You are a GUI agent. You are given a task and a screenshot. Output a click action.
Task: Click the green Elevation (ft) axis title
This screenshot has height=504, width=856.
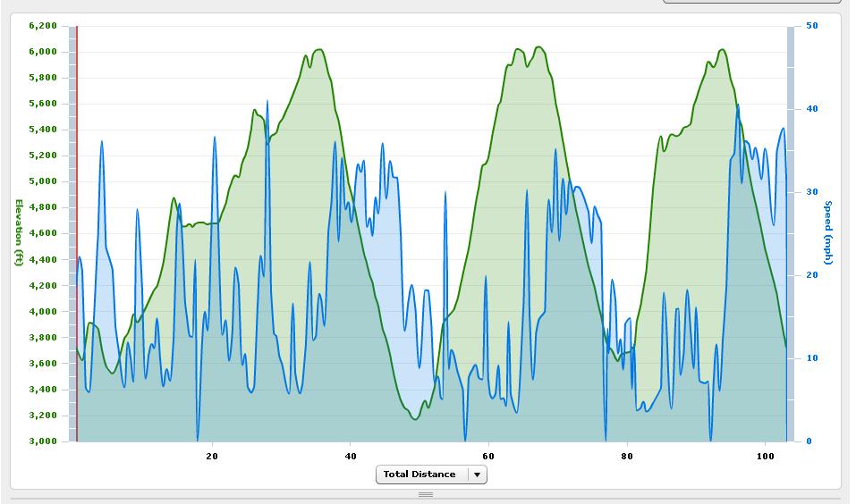[18, 232]
